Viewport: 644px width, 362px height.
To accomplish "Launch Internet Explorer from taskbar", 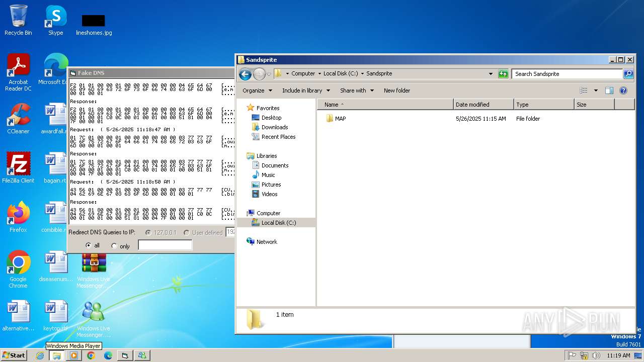I will click(40, 355).
